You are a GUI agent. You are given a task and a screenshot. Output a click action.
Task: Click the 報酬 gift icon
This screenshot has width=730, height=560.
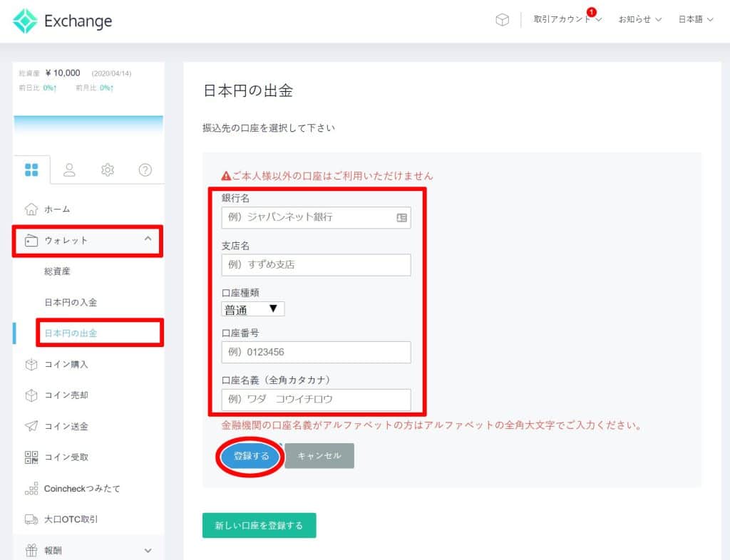31,550
